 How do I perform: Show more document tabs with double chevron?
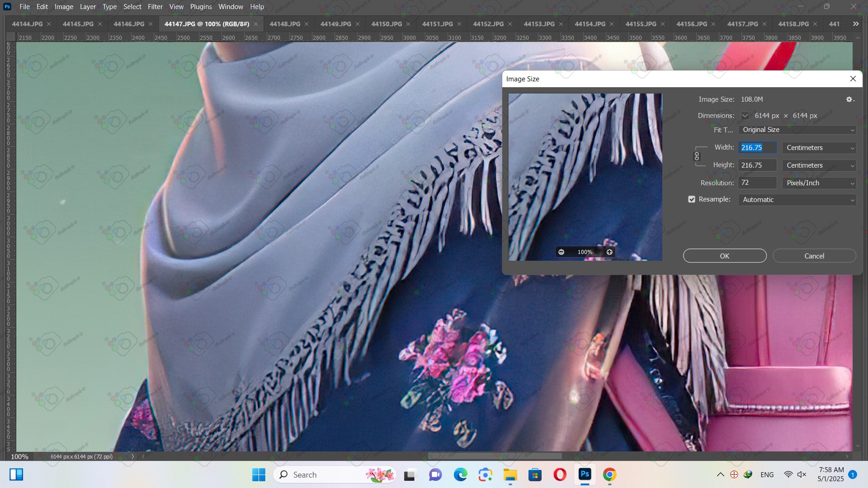click(x=855, y=24)
